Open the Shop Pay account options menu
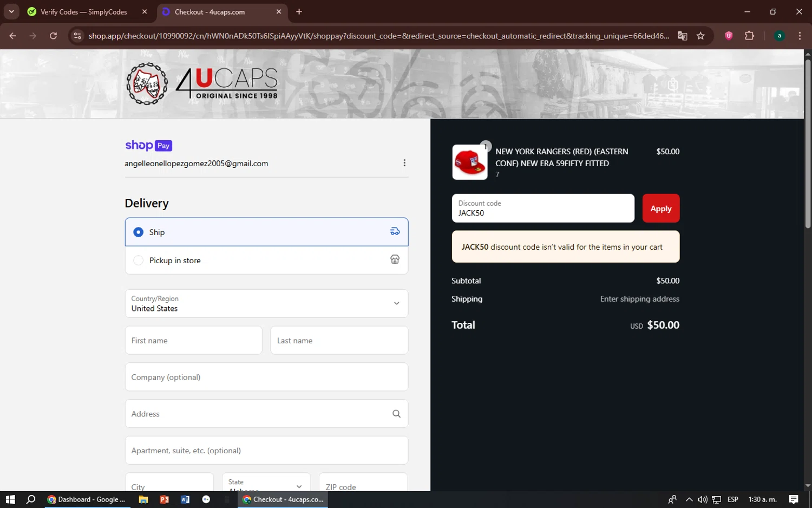The image size is (812, 508). point(404,163)
